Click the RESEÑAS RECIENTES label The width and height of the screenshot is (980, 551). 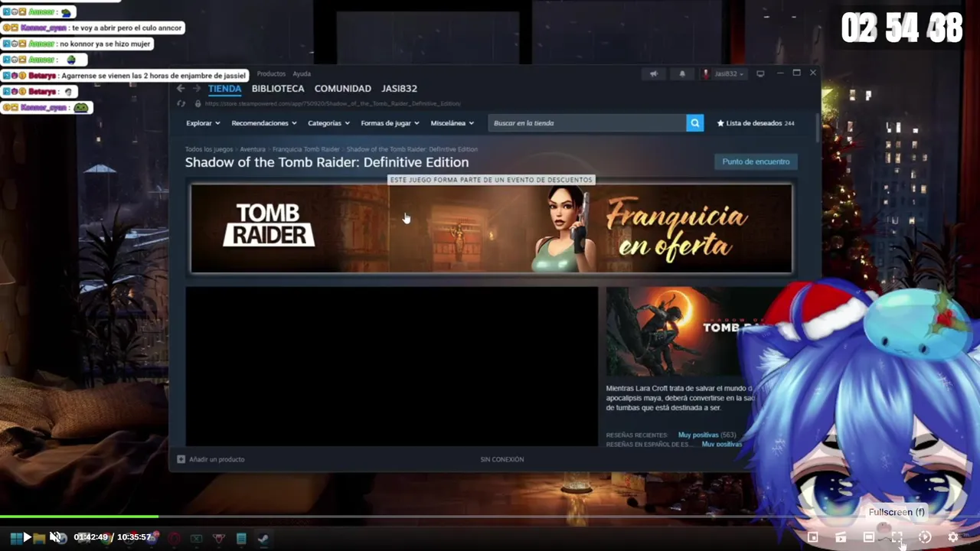[637, 435]
